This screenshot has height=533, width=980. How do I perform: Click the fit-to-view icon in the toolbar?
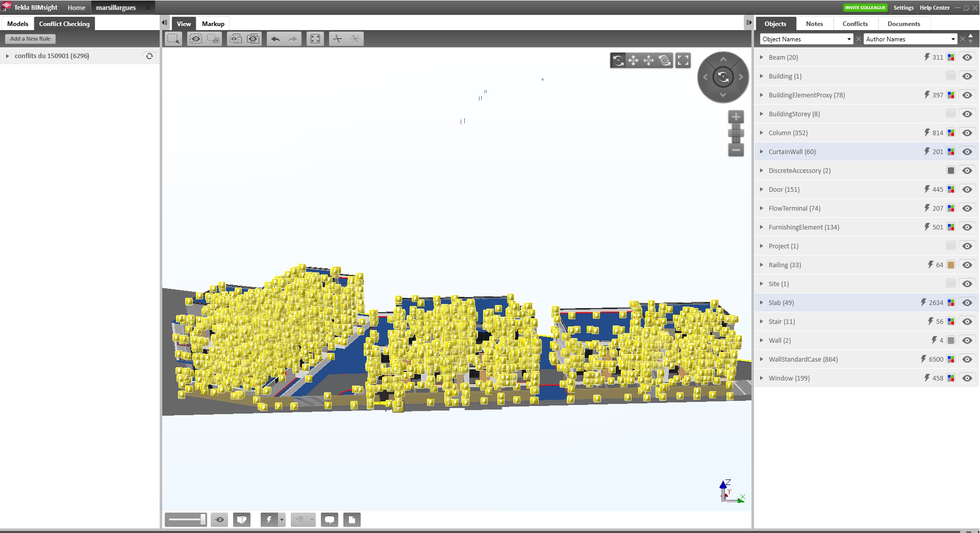click(x=315, y=39)
